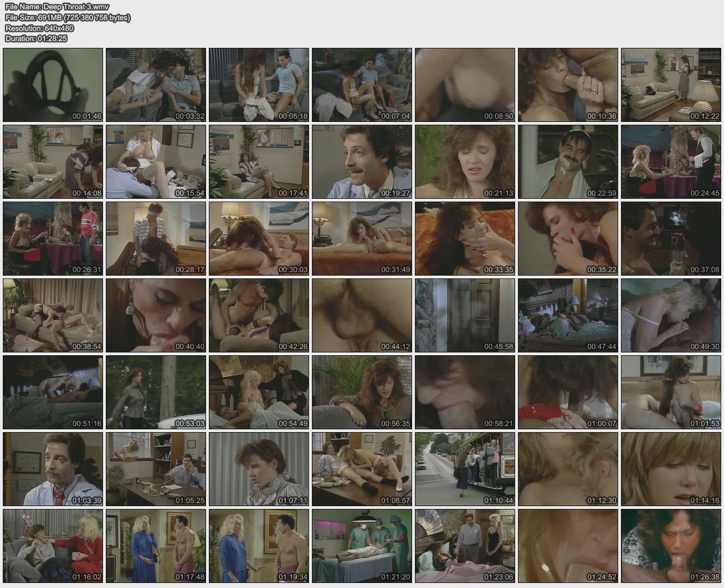Click the woman's face frame at 00:21:13
Image resolution: width=724 pixels, height=588 pixels.
click(465, 161)
